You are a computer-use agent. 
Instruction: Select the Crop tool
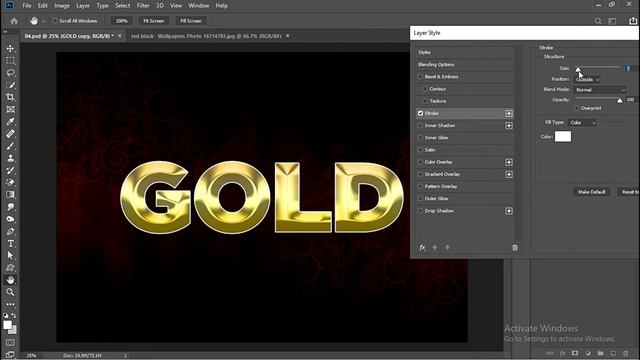[11, 97]
